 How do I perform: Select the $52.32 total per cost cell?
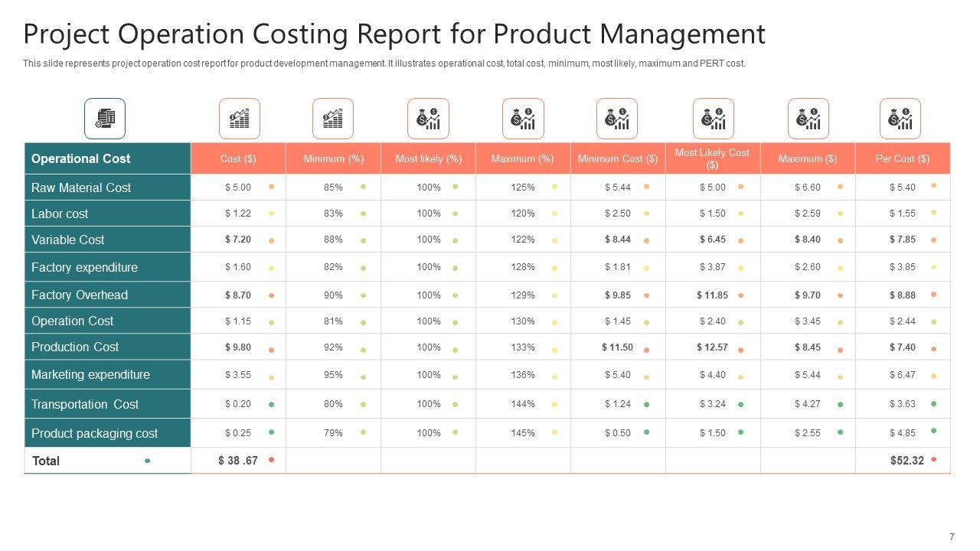pyautogui.click(x=906, y=461)
